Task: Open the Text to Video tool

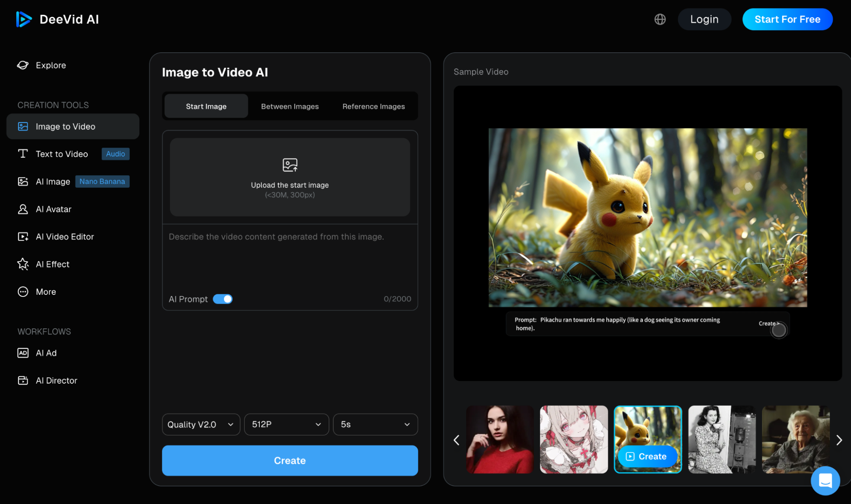Action: pyautogui.click(x=62, y=154)
